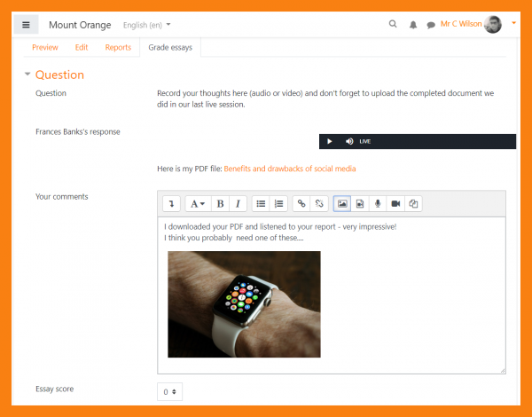Expand the editor toolbar toggle button
This screenshot has height=417, width=532.
tap(171, 203)
